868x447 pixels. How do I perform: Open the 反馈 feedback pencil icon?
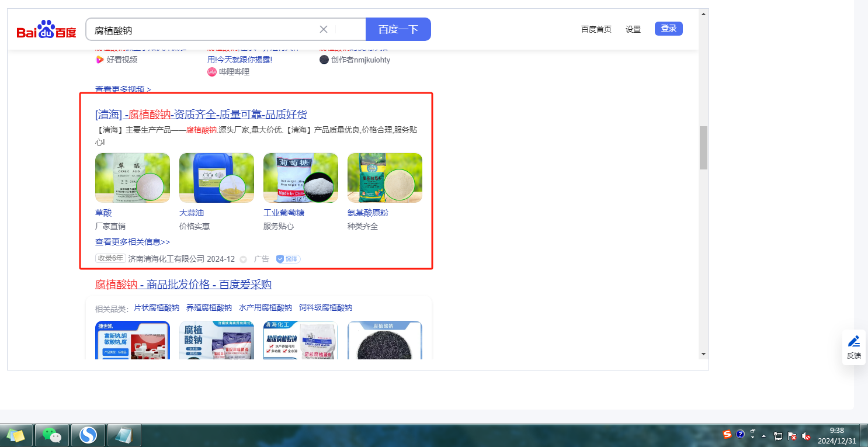tap(854, 341)
